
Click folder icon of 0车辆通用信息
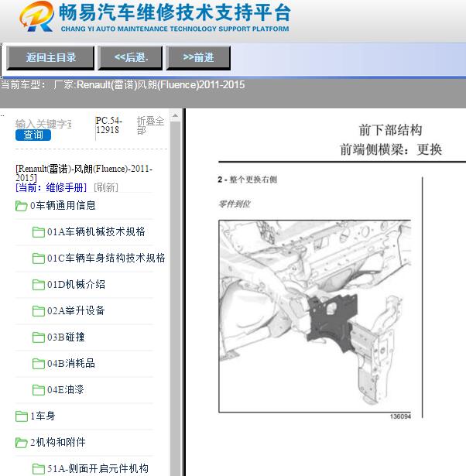coord(21,206)
